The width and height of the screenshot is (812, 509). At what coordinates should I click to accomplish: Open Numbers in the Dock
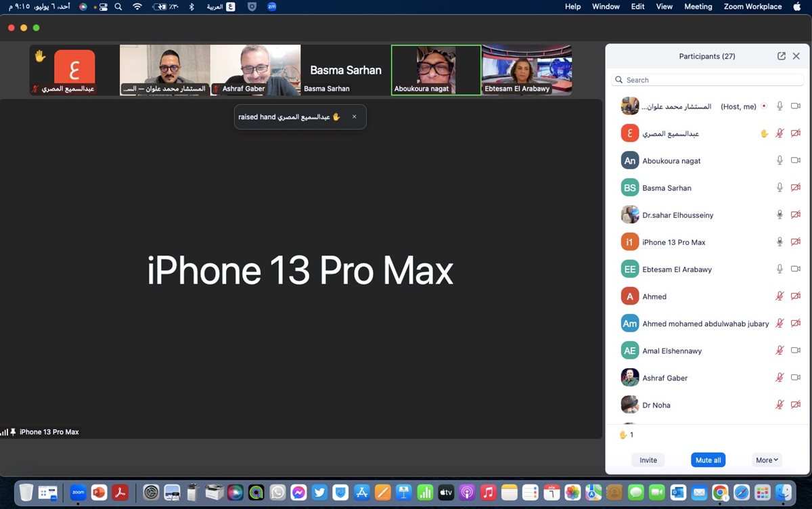(425, 492)
